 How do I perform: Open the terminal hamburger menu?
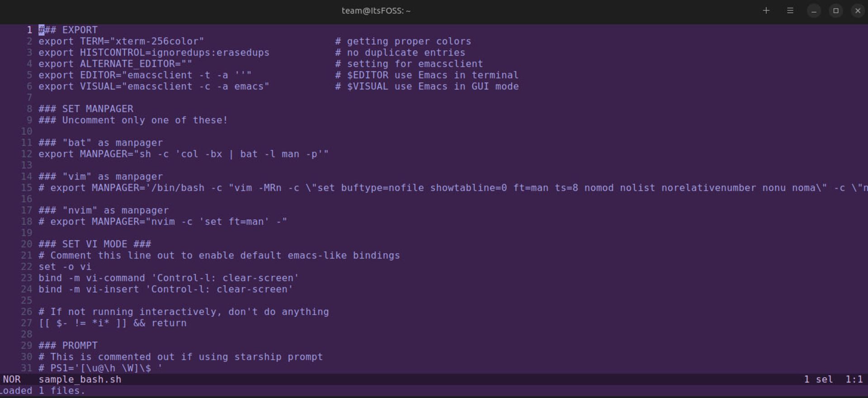pyautogui.click(x=790, y=10)
